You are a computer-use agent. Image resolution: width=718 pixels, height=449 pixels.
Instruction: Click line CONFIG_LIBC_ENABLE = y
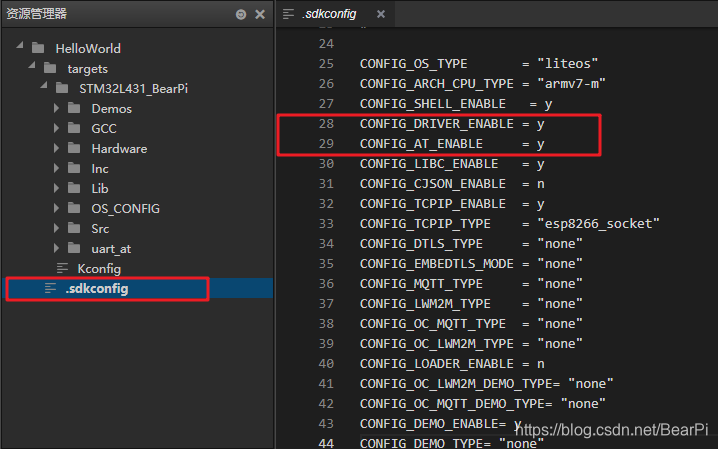point(452,164)
